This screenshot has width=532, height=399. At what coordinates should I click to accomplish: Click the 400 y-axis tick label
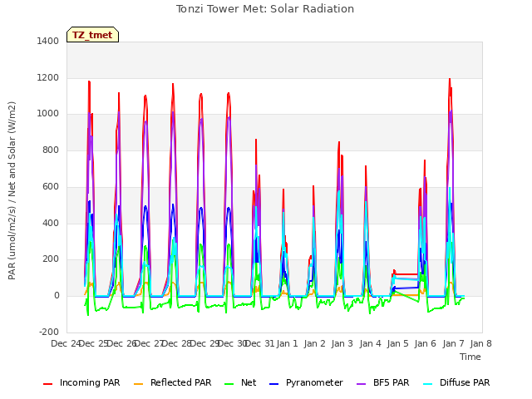coord(51,223)
